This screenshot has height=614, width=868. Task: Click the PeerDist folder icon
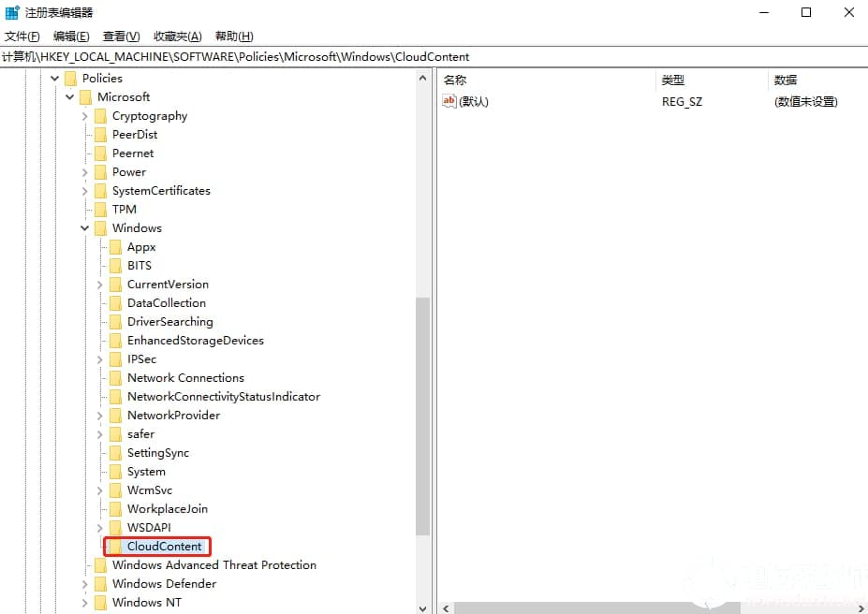pos(100,135)
